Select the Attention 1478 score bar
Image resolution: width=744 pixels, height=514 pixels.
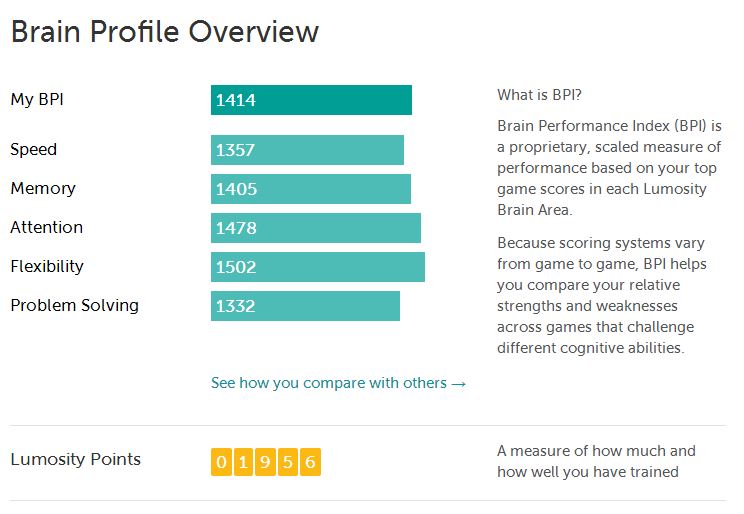click(x=316, y=228)
